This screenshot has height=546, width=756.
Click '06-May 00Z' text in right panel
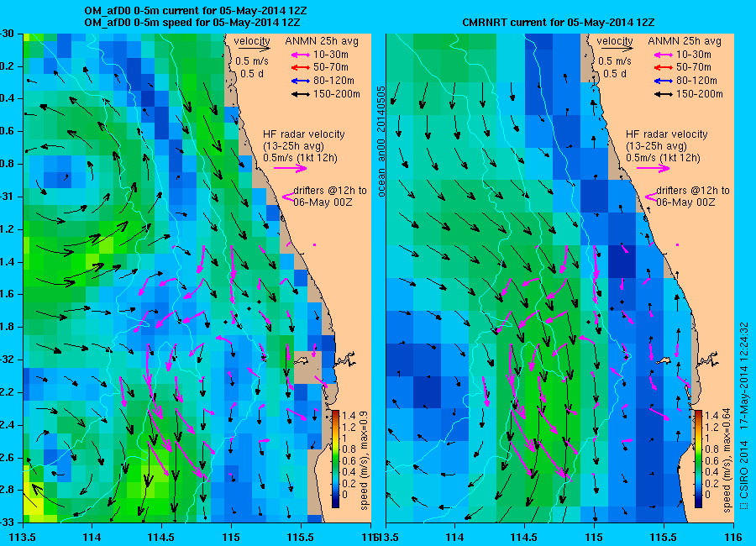685,202
